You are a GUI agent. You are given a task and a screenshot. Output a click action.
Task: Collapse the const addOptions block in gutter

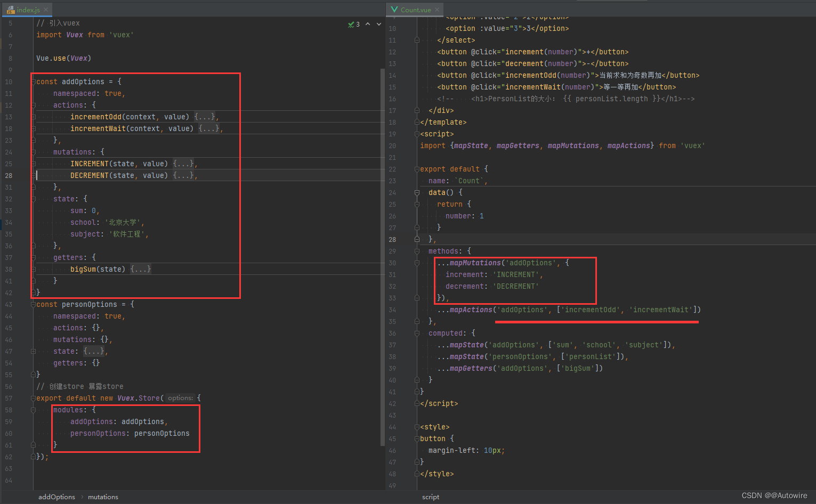pyautogui.click(x=33, y=82)
